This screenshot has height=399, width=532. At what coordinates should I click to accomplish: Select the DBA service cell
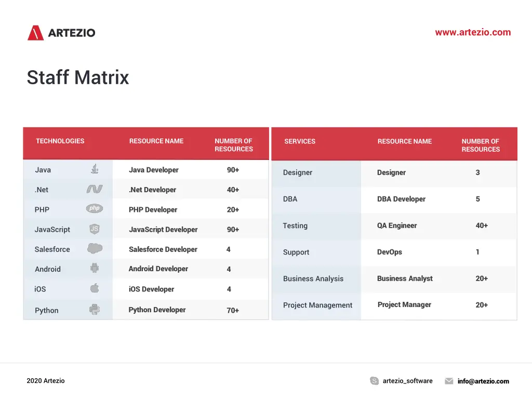pyautogui.click(x=316, y=199)
